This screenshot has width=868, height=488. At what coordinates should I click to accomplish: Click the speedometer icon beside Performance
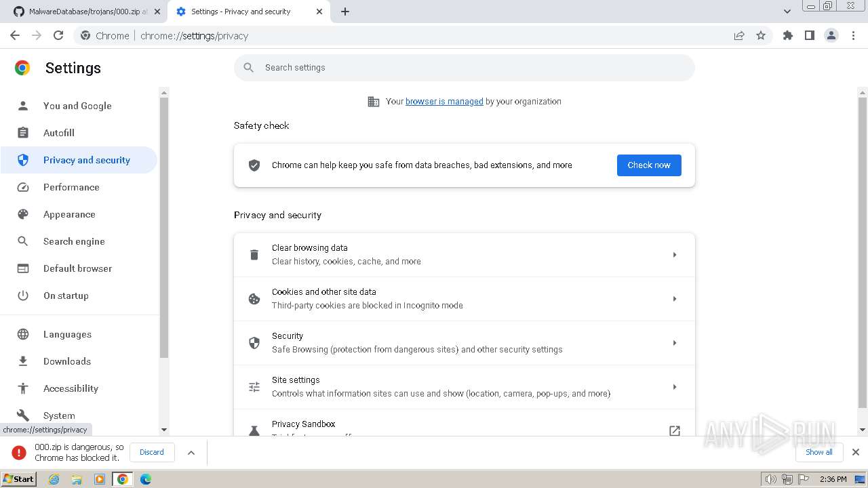pyautogui.click(x=23, y=187)
